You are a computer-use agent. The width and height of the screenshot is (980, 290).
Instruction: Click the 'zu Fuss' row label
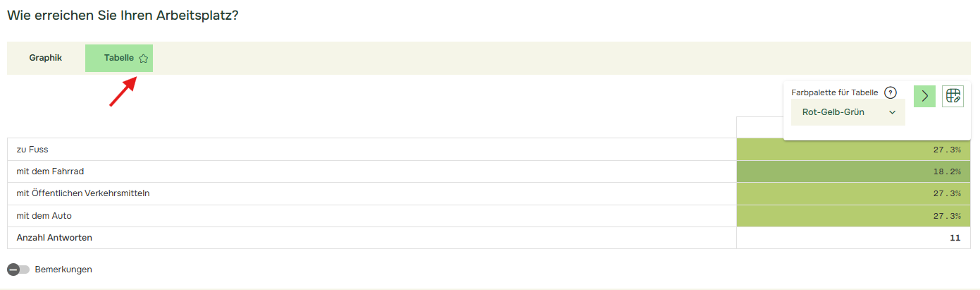click(x=32, y=150)
